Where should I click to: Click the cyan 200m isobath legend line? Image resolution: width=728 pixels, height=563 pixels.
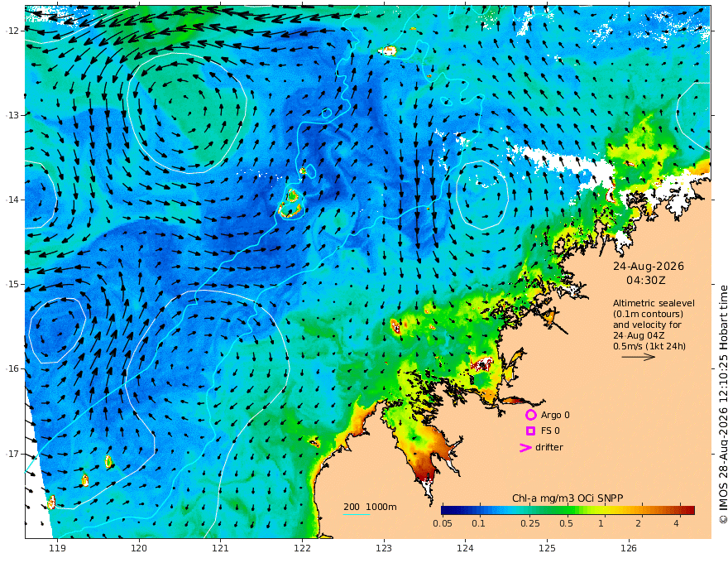coord(357,514)
